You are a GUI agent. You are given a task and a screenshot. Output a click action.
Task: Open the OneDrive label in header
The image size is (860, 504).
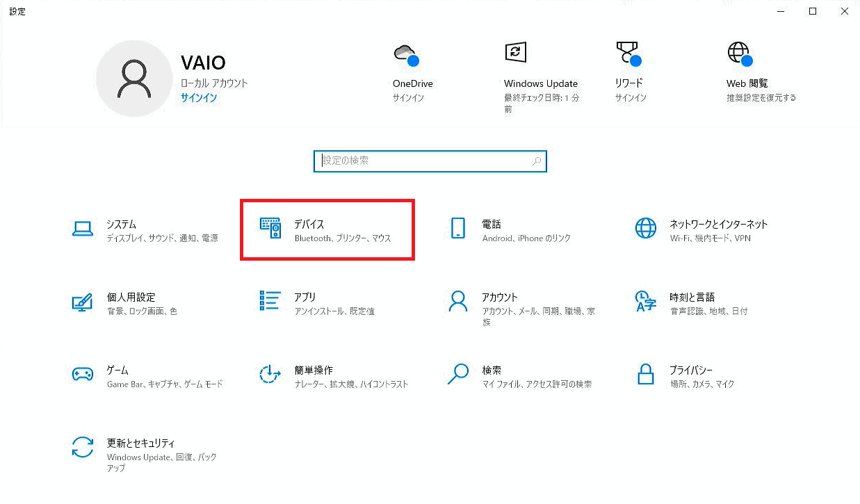[413, 83]
